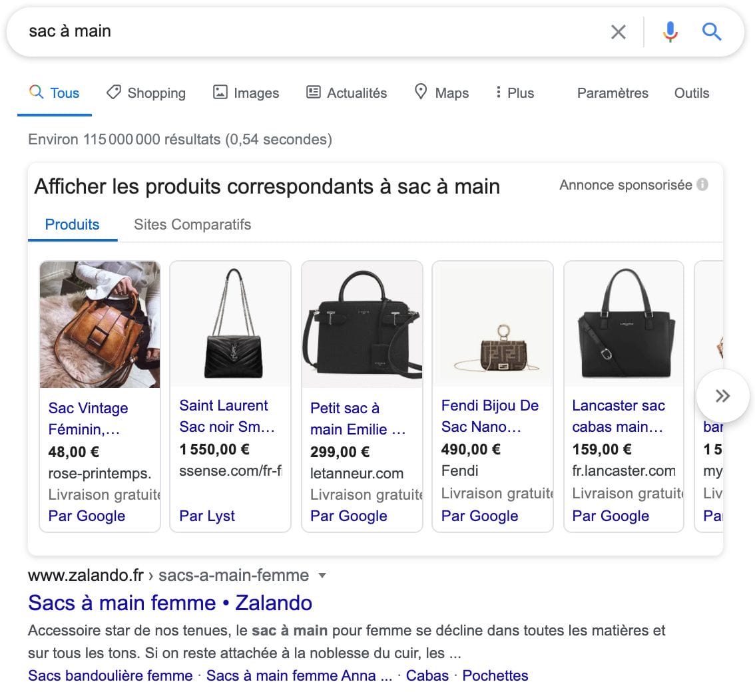Image resolution: width=755 pixels, height=700 pixels.
Task: Click the next arrow on the product carousel
Action: pyautogui.click(x=722, y=396)
